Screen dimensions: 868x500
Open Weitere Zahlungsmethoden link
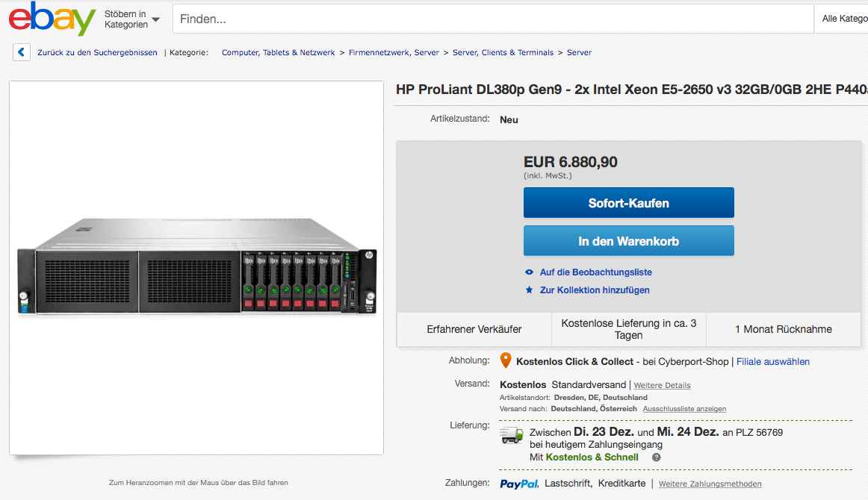click(x=710, y=484)
